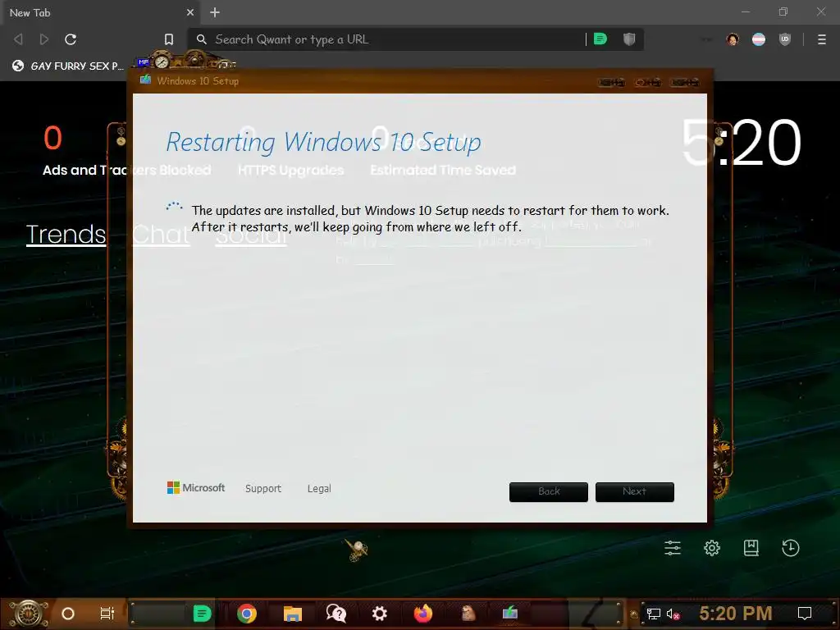This screenshot has width=840, height=630.
Task: Select the New Tab browser tab
Action: coord(100,12)
